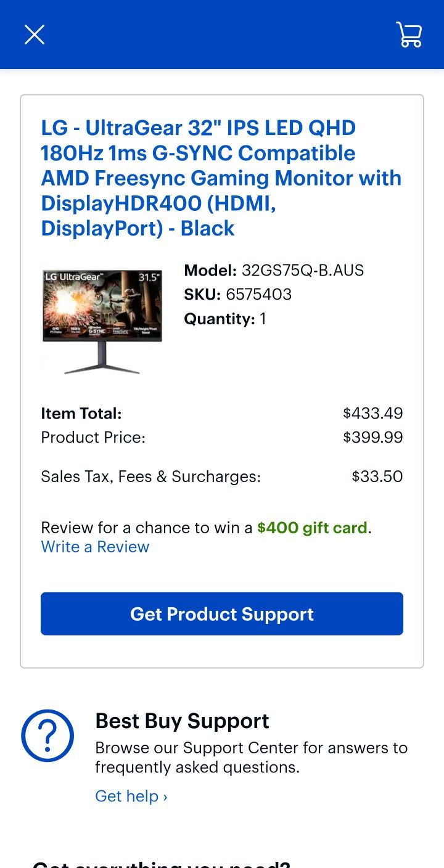The image size is (444, 868).
Task: Tap the green $400 gift card text
Action: click(312, 528)
